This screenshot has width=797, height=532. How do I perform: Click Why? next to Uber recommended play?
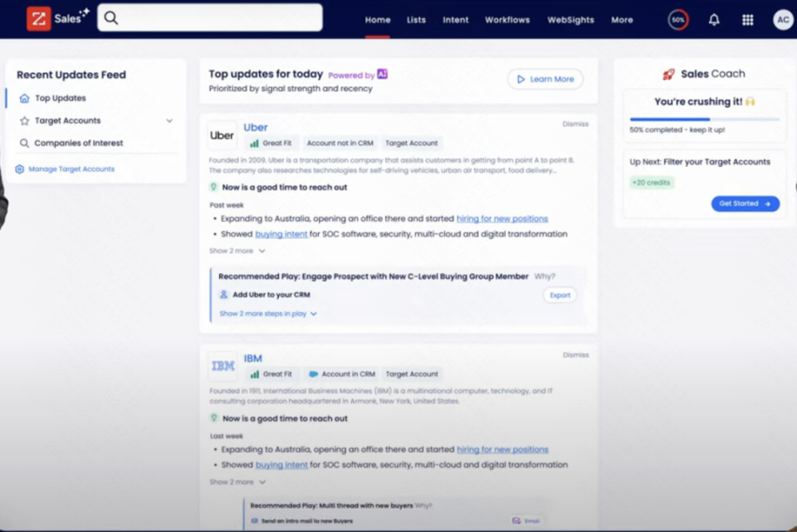point(545,276)
